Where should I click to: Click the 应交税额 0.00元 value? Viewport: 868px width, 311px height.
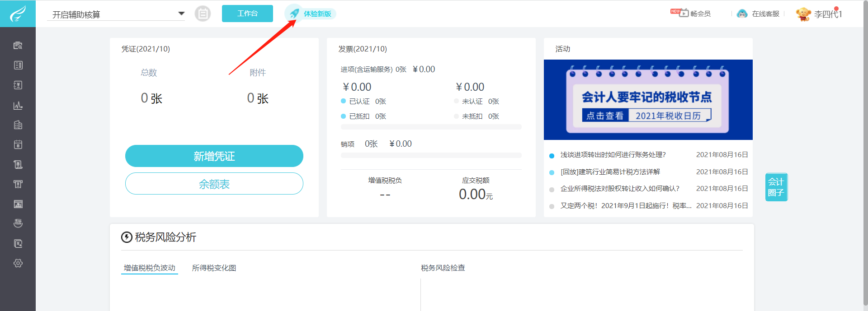(476, 195)
